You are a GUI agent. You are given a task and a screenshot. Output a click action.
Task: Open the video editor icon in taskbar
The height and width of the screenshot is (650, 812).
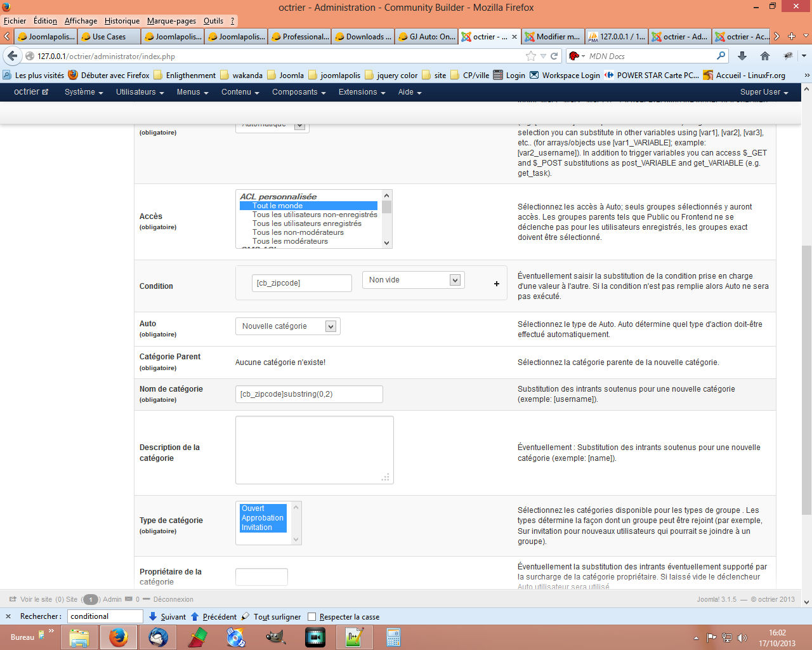(x=315, y=637)
